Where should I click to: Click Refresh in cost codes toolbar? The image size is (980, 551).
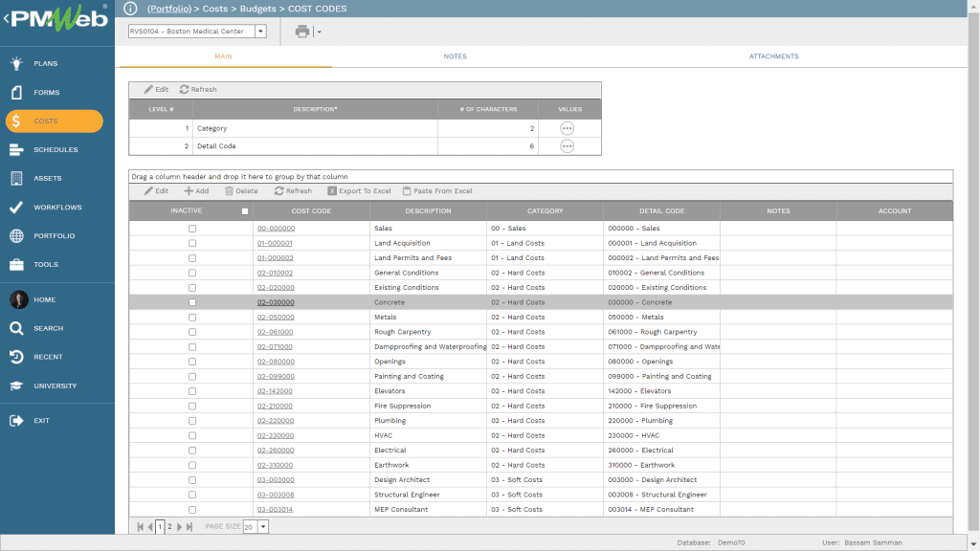293,191
